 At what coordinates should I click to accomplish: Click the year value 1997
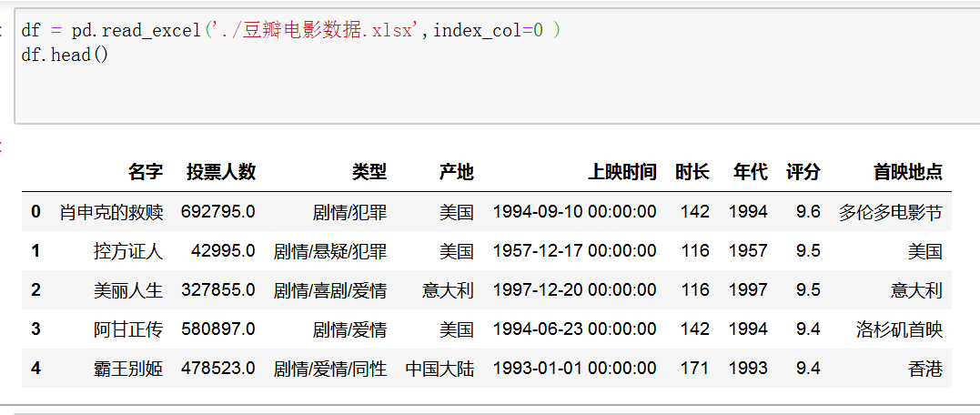[748, 290]
